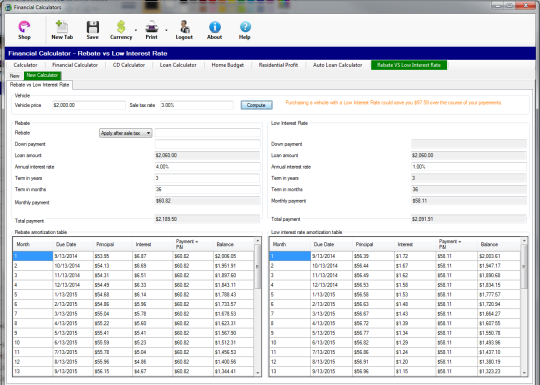Print using the printer icon
Image resolution: width=540 pixels, height=385 pixels.
pos(152,30)
